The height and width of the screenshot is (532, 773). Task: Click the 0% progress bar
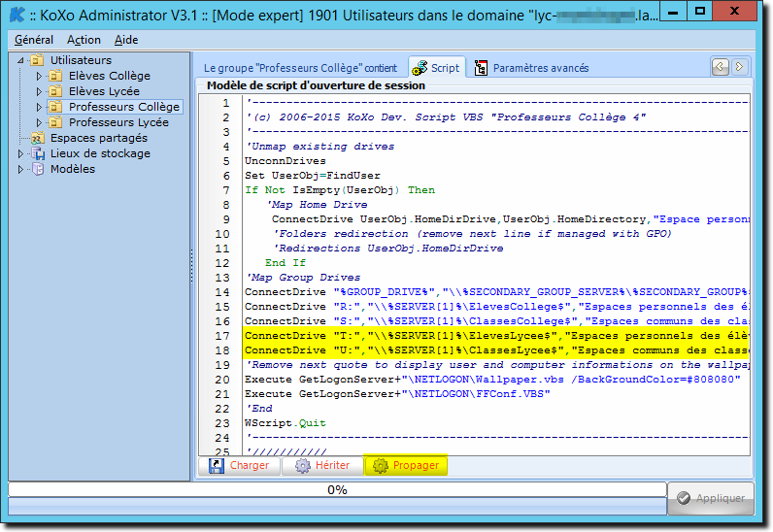click(x=337, y=489)
